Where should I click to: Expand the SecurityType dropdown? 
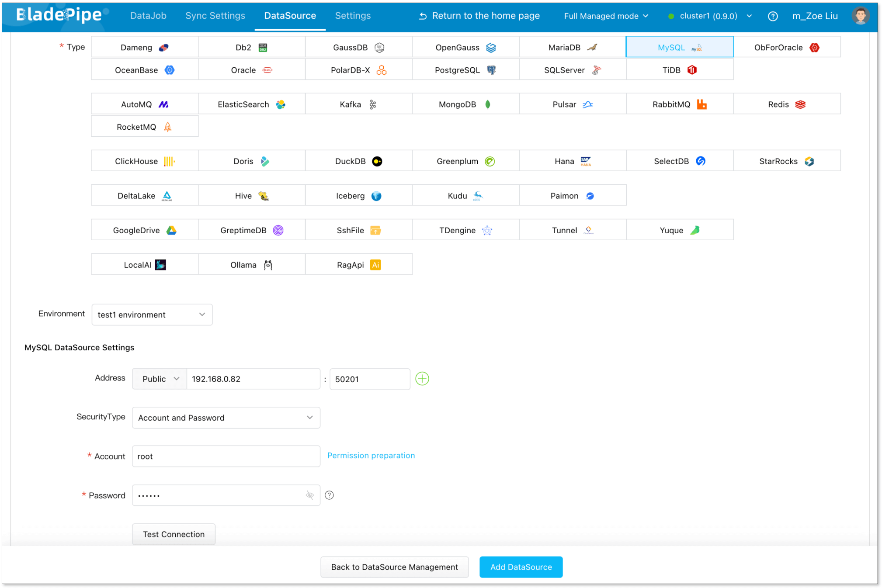226,418
